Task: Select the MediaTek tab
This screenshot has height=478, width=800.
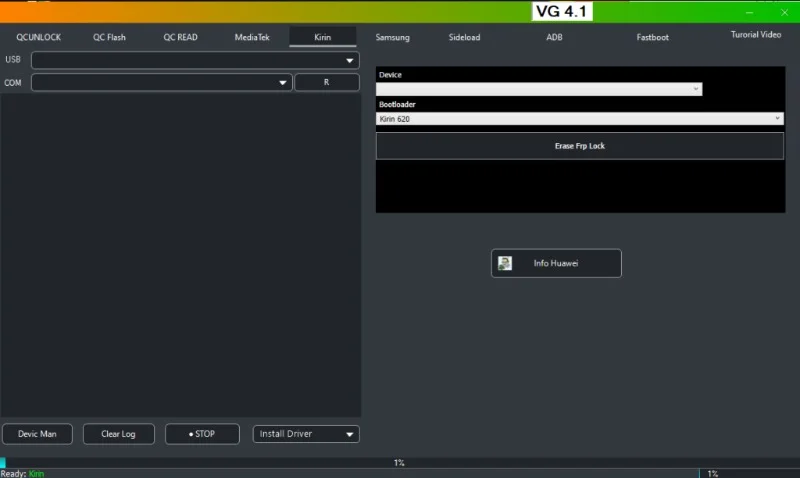Action: click(x=252, y=37)
